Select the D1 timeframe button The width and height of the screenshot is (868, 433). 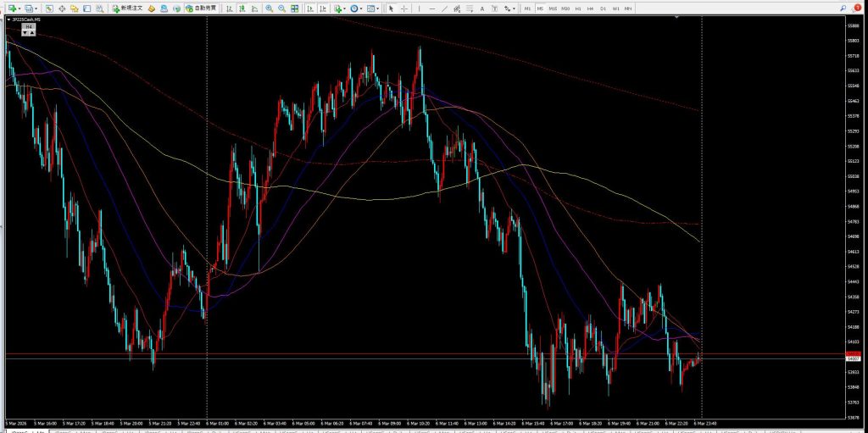tap(603, 8)
